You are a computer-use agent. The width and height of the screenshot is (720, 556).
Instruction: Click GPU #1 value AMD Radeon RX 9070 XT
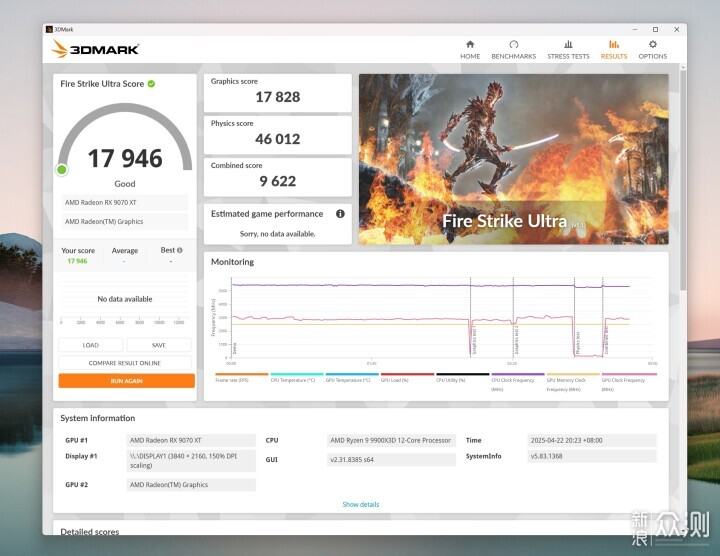(x=191, y=440)
